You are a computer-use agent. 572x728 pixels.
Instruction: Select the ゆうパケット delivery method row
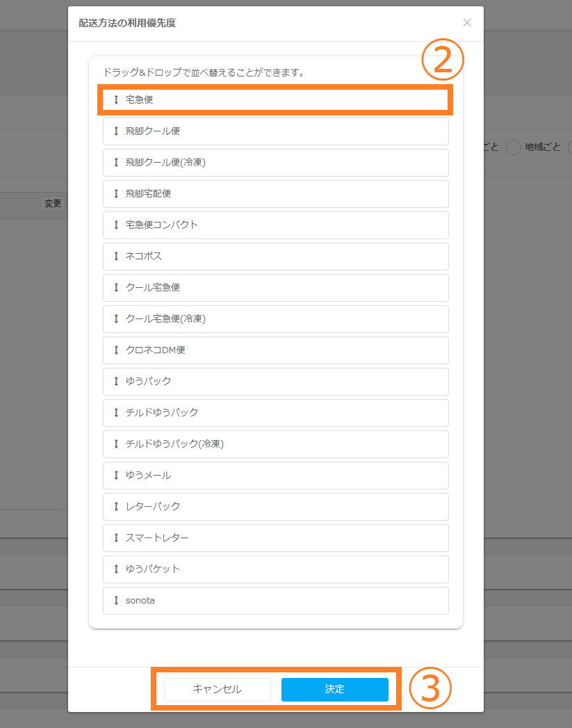(275, 569)
